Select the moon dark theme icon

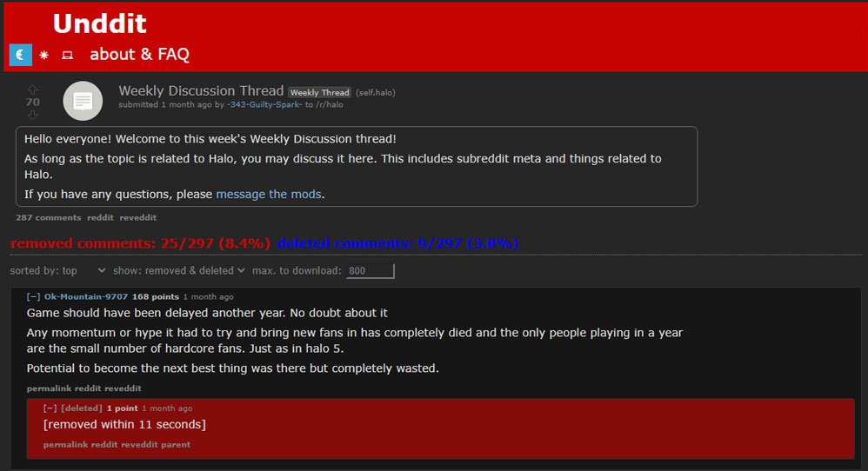[x=21, y=55]
